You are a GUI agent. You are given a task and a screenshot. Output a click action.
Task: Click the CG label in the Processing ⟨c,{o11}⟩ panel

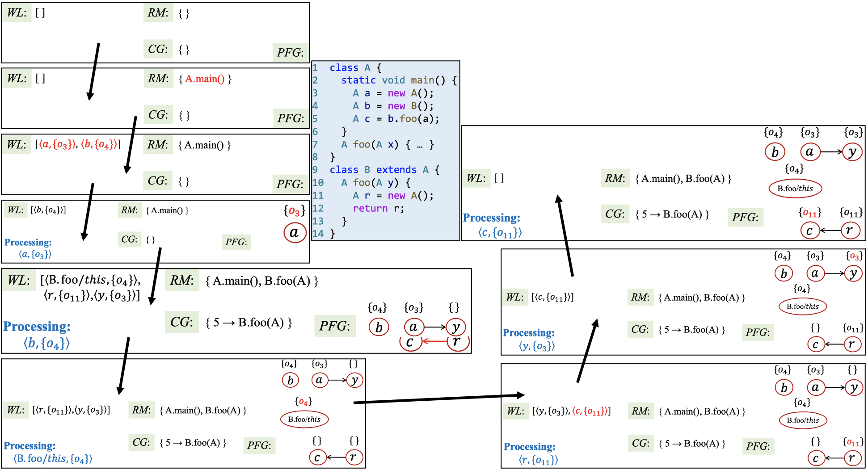tap(615, 214)
